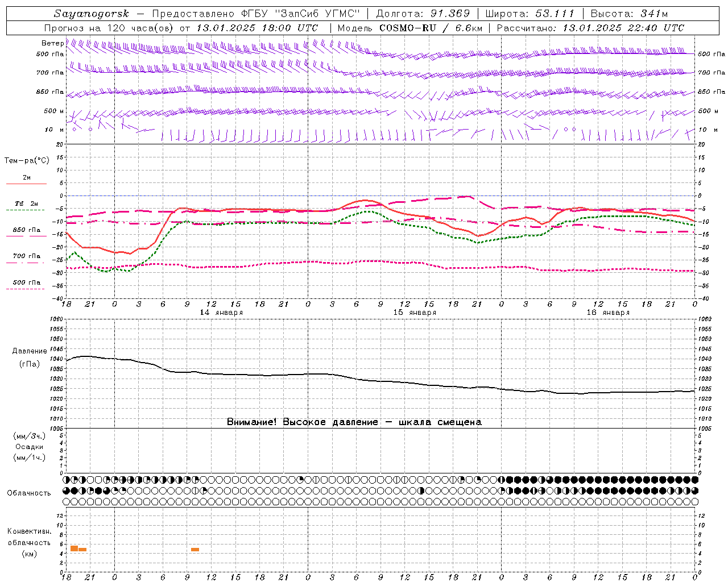This screenshot has height=582, width=728.
Task: Click the '(гПа)' pressure unit label
Action: (x=30, y=364)
